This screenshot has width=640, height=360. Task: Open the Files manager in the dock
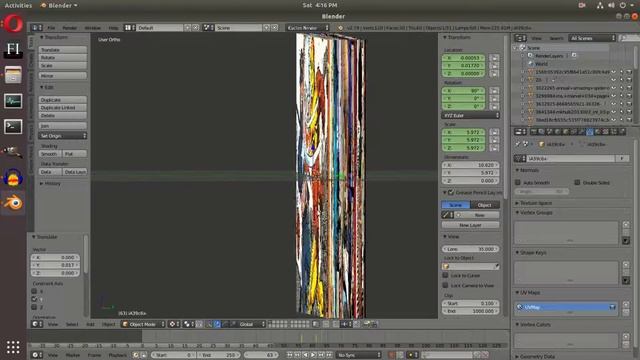[x=13, y=75]
